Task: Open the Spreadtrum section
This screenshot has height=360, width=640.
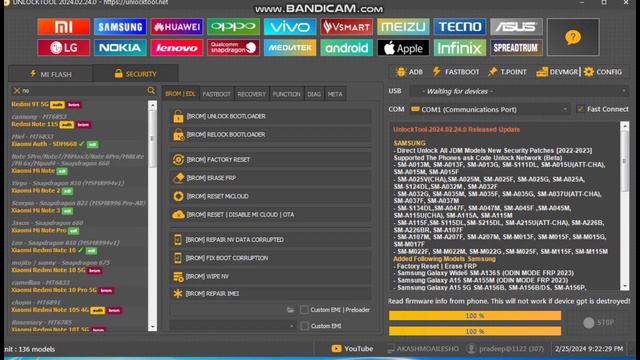Action: tap(516, 48)
